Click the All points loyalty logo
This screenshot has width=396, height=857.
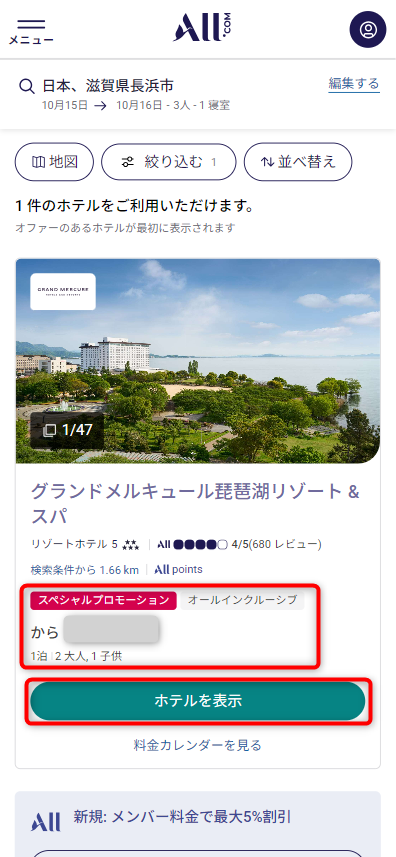pos(178,570)
